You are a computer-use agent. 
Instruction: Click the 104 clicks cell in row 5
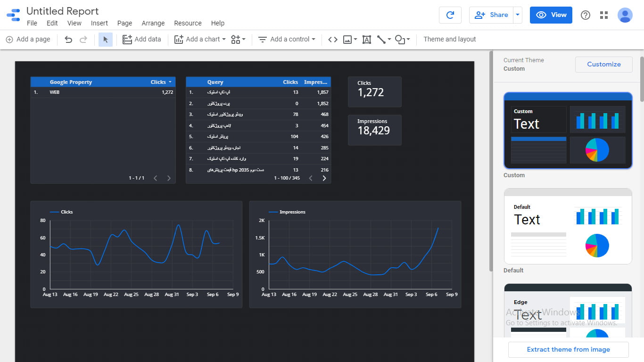pos(294,137)
